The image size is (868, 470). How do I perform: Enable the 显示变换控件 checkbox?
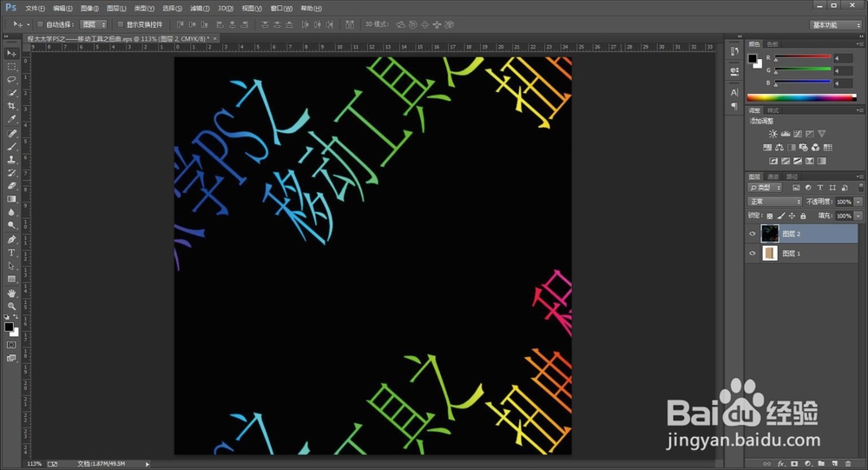(120, 24)
